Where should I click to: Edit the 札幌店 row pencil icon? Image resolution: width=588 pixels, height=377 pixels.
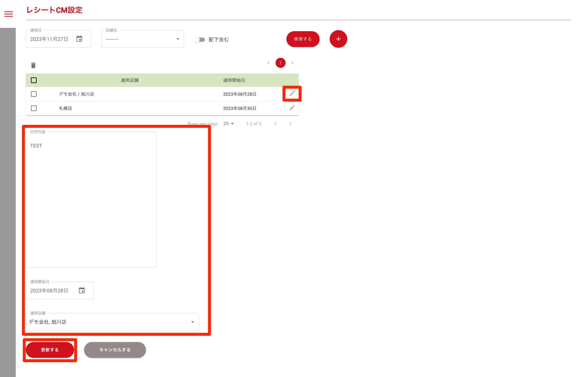(292, 108)
